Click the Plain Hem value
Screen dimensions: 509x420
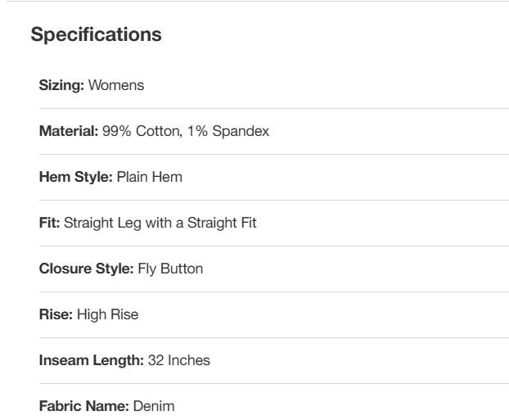(149, 177)
